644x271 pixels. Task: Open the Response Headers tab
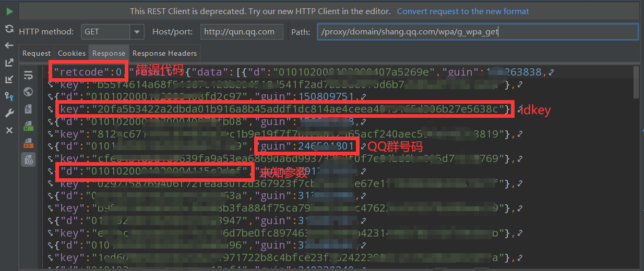pos(164,53)
